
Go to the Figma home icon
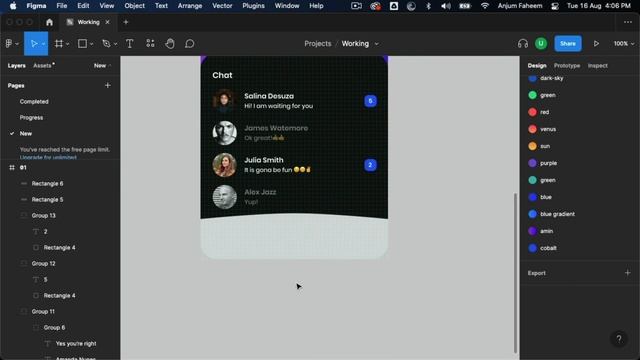(x=49, y=22)
